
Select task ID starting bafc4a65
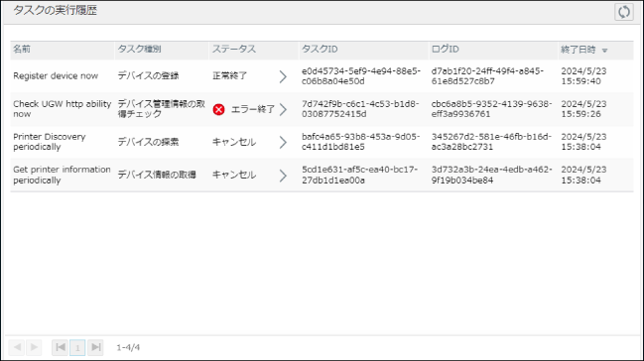coord(360,142)
